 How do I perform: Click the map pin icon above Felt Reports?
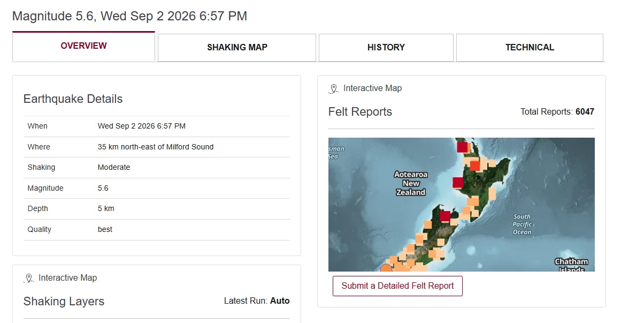pos(334,89)
